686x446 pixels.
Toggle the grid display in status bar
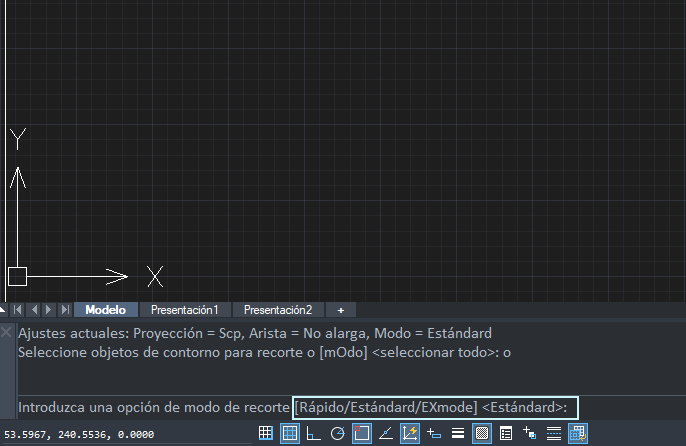coord(265,433)
